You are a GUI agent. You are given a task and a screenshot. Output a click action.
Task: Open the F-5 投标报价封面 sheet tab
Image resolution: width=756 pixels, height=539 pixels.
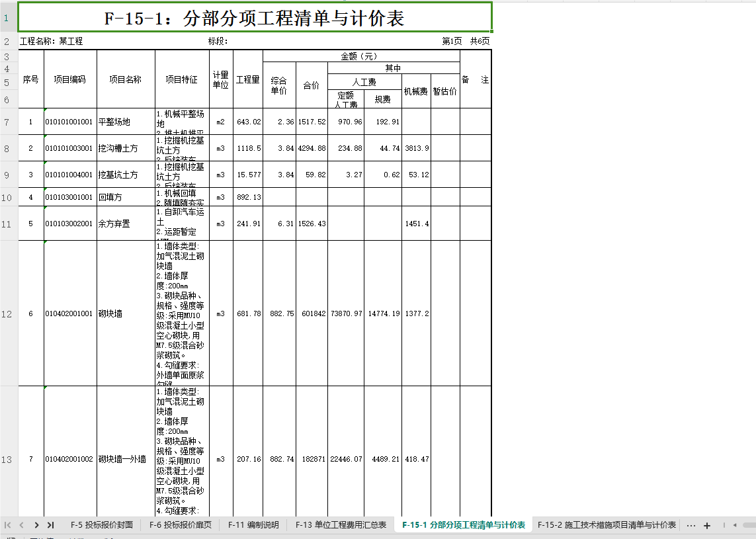coord(102,525)
